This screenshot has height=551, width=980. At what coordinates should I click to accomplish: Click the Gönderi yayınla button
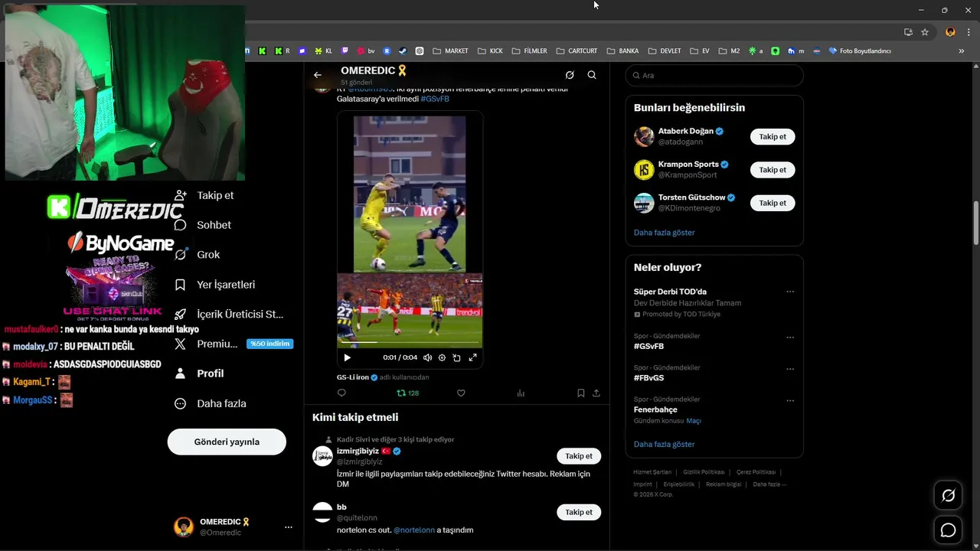click(227, 442)
